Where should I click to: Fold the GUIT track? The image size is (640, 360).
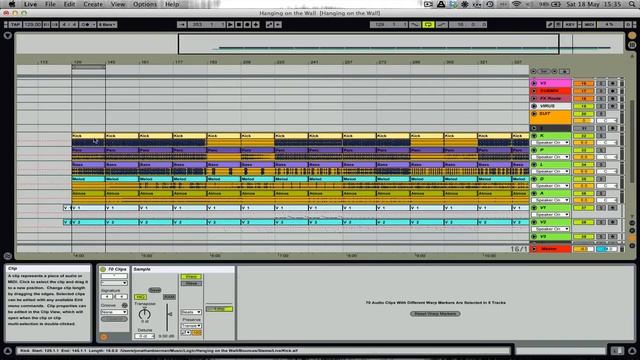534,114
